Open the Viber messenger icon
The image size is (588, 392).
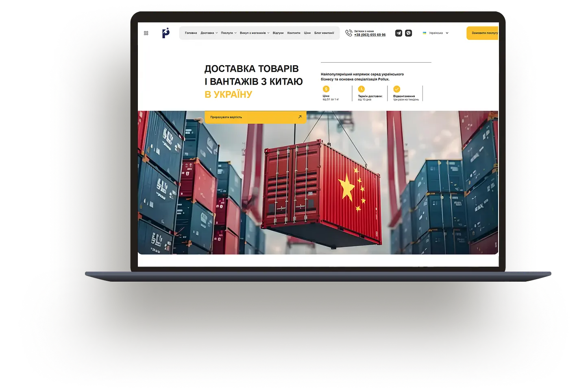pyautogui.click(x=408, y=33)
